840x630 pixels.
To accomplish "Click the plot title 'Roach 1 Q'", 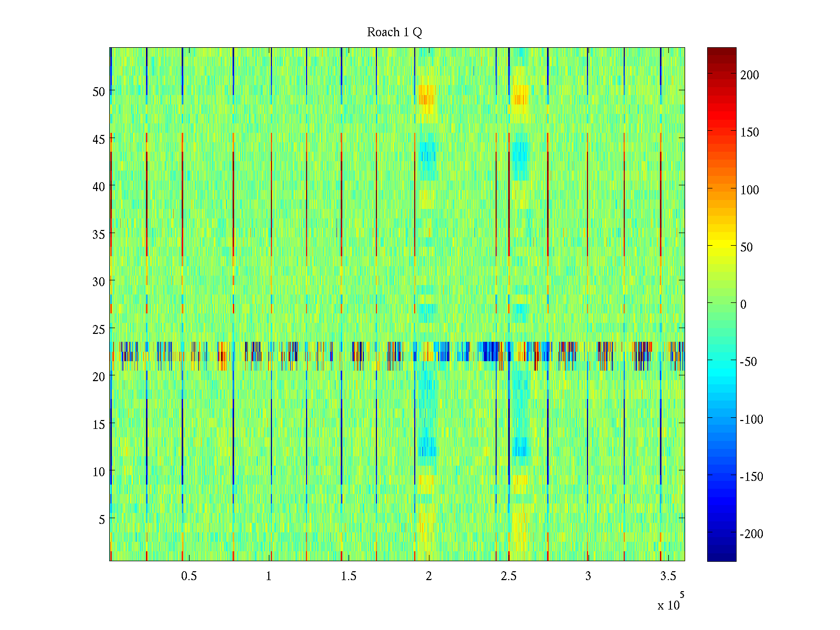I will 394,33.
